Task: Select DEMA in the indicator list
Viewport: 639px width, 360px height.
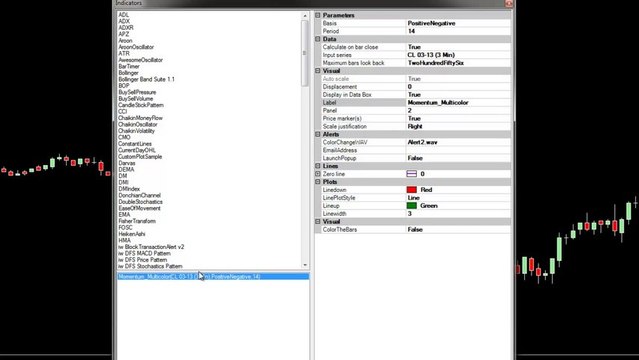Action: point(126,170)
